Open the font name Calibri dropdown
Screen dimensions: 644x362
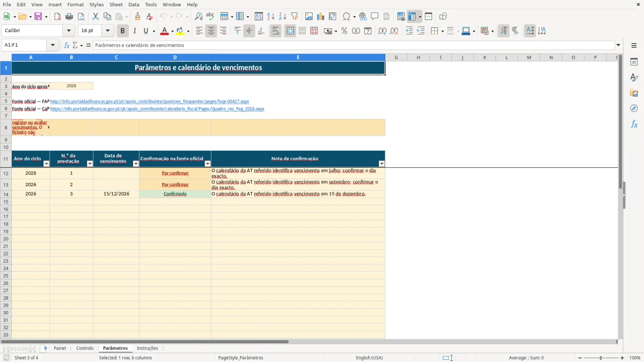pyautogui.click(x=69, y=31)
